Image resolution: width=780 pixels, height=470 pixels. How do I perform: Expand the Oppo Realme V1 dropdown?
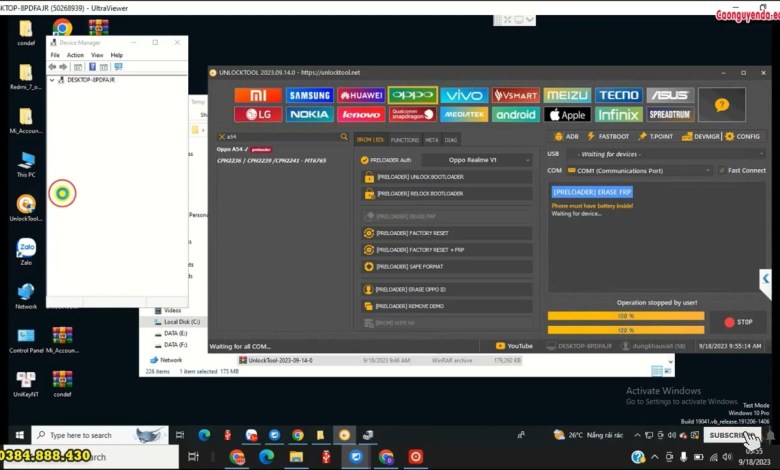point(476,160)
